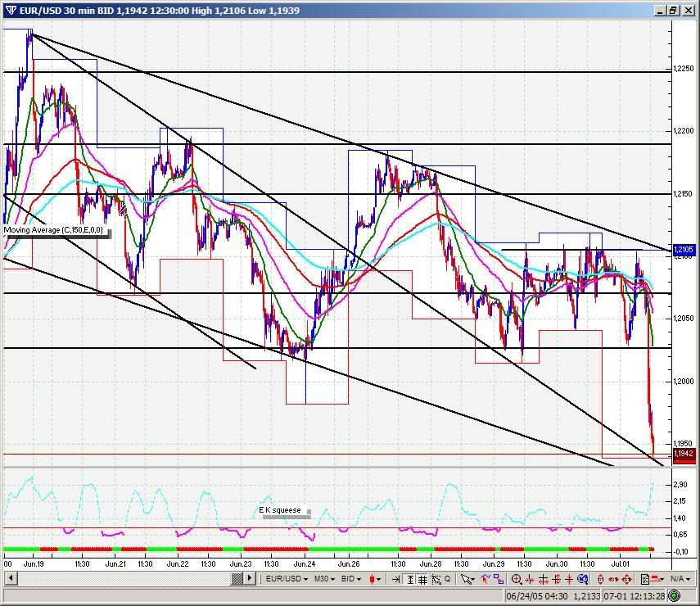Click the 1,2000 price axis label
The image size is (700, 606).
pos(684,382)
